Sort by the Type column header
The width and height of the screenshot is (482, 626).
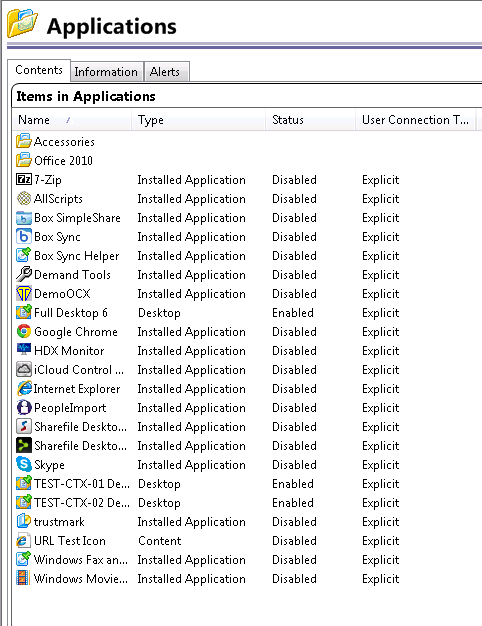click(x=198, y=120)
